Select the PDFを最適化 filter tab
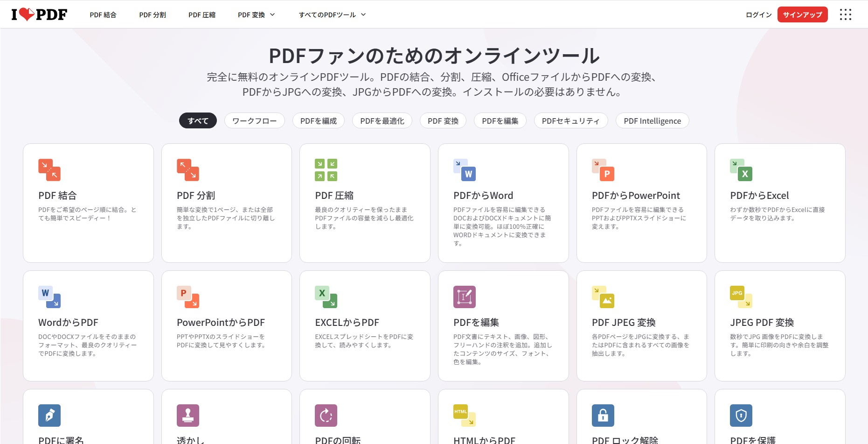The width and height of the screenshot is (868, 444). click(x=382, y=120)
